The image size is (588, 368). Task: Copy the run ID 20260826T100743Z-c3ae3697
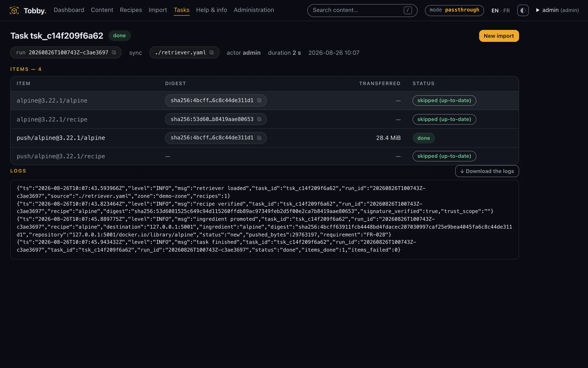pyautogui.click(x=114, y=53)
